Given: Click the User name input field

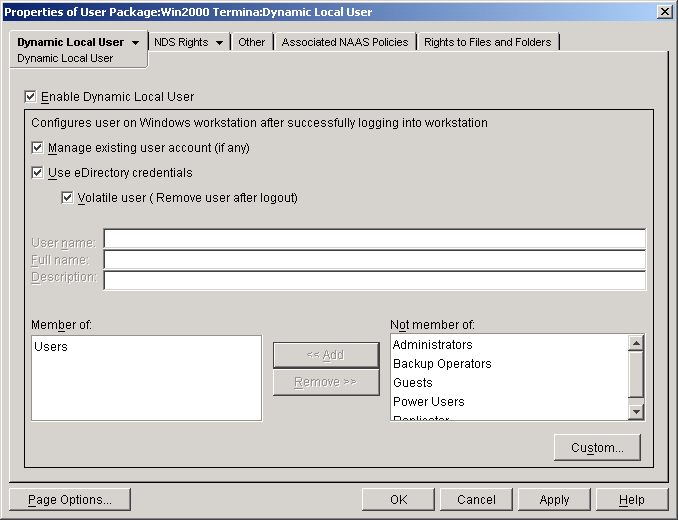Looking at the screenshot, I should (x=374, y=239).
